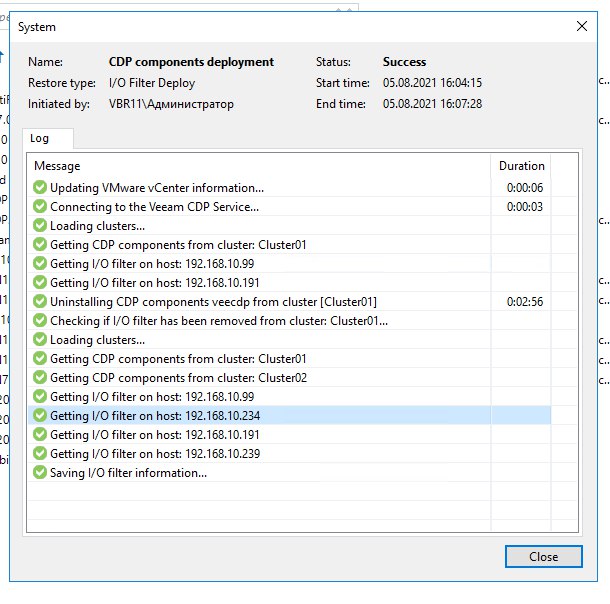This screenshot has width=610, height=604.
Task: Select the Getting CDP components from cluster Cluster02 row
Action: coord(178,378)
